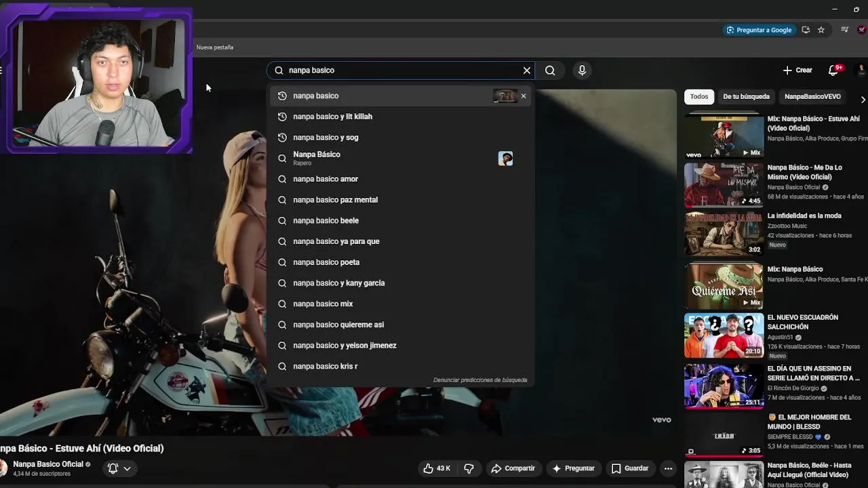Bookmark this page with star icon
The image size is (868, 488).
point(821,30)
